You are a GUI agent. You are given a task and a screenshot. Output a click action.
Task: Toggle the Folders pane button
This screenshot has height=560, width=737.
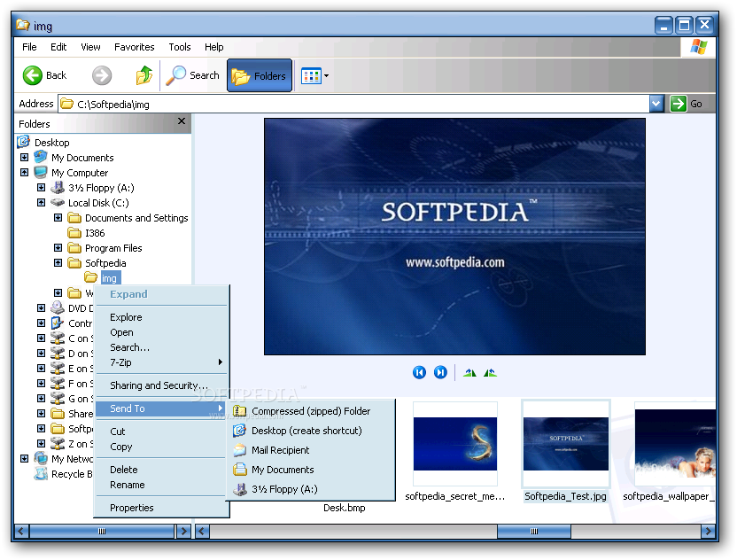[260, 75]
